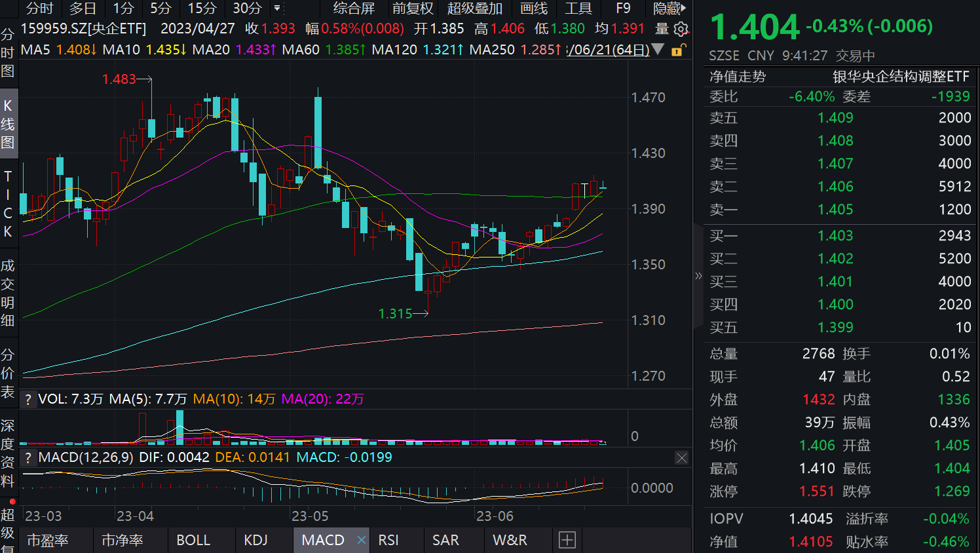This screenshot has height=553, width=980.
Task: Switch indicator to RSI
Action: pyautogui.click(x=388, y=540)
